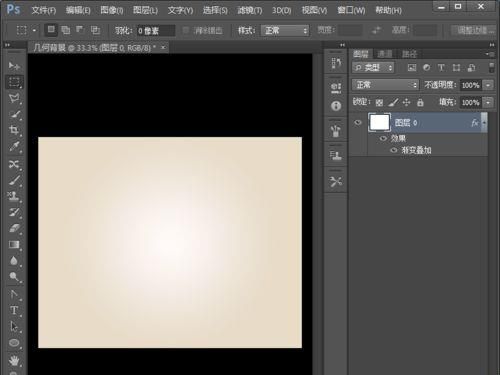Open the Tool Presets panel icon
Viewport: 500px width, 375px height.
pyautogui.click(x=336, y=181)
